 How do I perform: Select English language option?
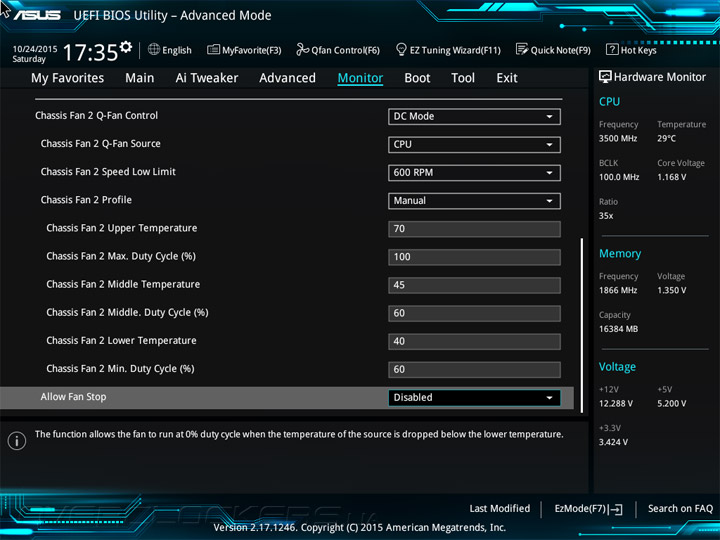177,50
